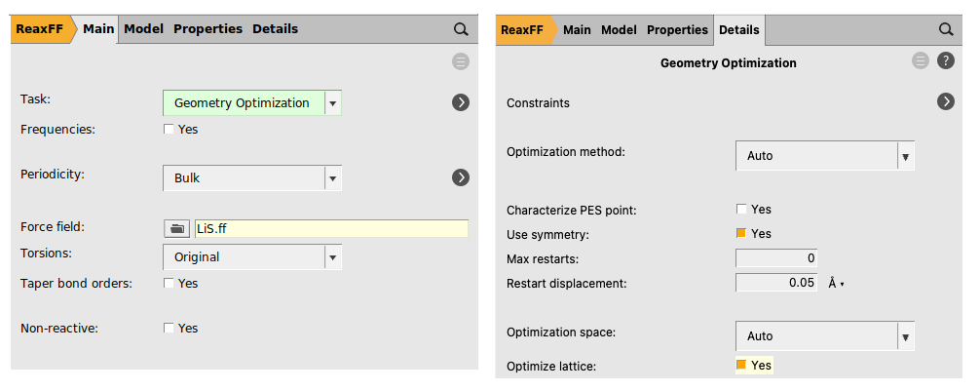Switch to Properties tab in left panel
Viewport: 980px width, 391px height.
pyautogui.click(x=208, y=29)
